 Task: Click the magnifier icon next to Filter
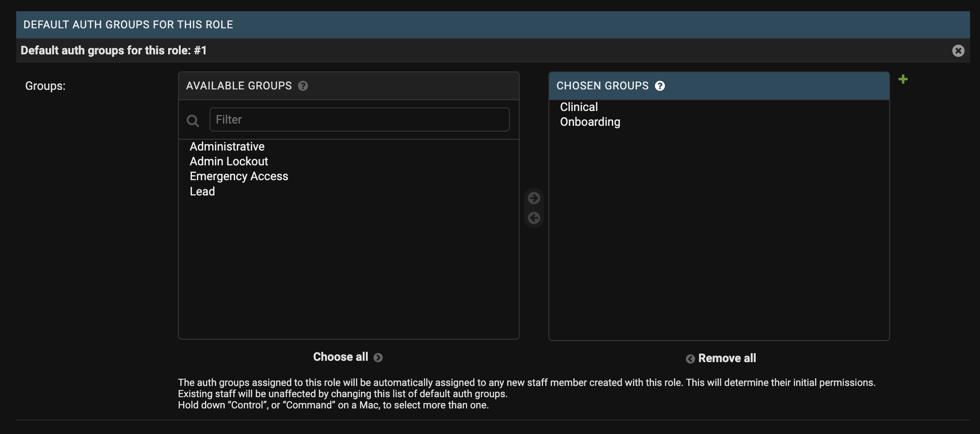click(193, 120)
